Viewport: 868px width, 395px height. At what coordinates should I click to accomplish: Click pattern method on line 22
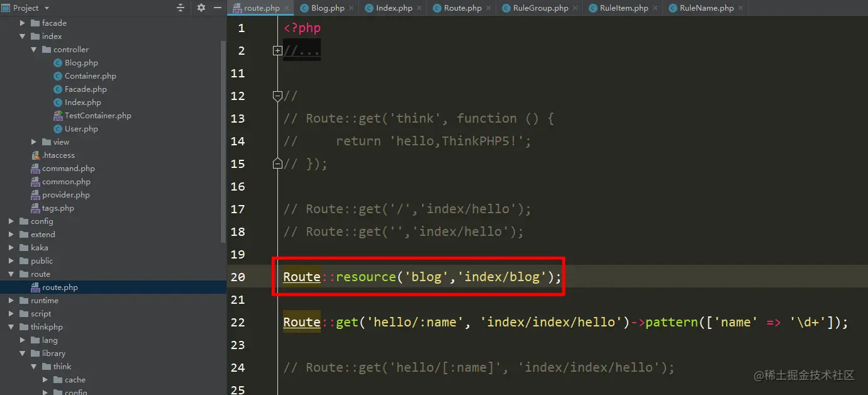(x=672, y=322)
